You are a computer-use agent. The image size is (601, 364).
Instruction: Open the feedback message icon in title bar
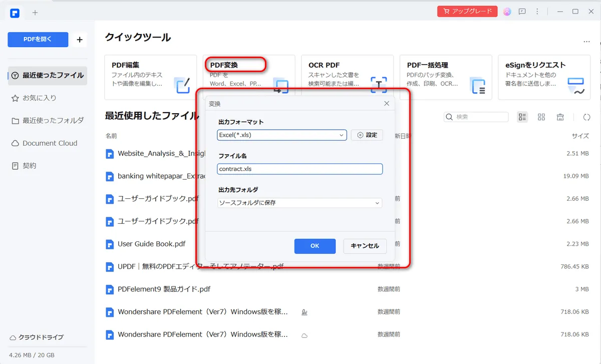click(522, 12)
